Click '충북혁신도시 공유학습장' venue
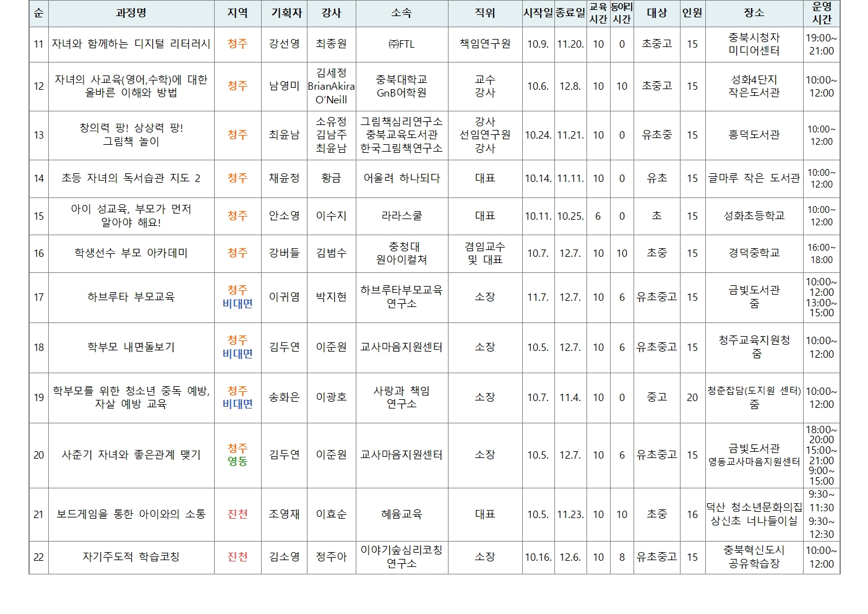 (x=754, y=557)
